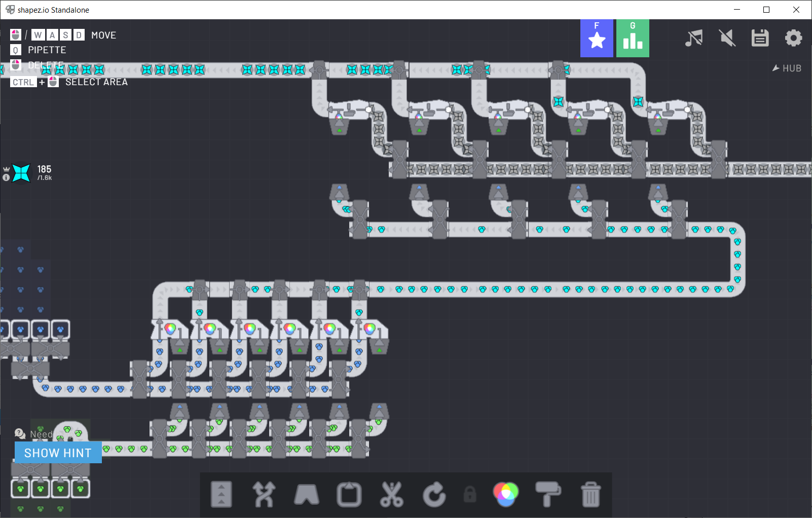
Task: Click the PIPETTE keybinding hint
Action: (x=47, y=50)
